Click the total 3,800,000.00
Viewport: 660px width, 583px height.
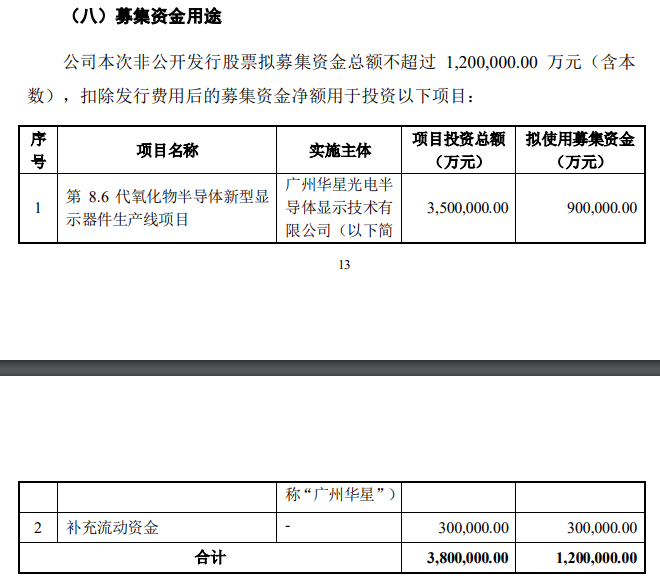tap(468, 558)
